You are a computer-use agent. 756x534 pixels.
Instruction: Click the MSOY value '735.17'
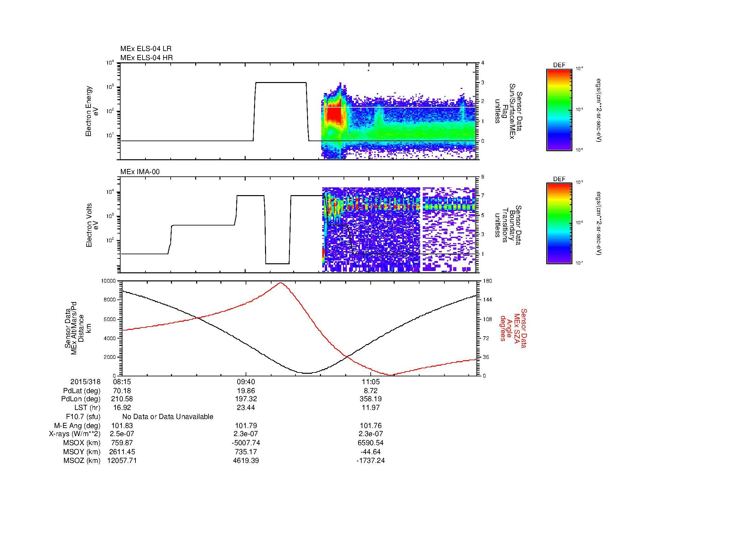point(246,452)
